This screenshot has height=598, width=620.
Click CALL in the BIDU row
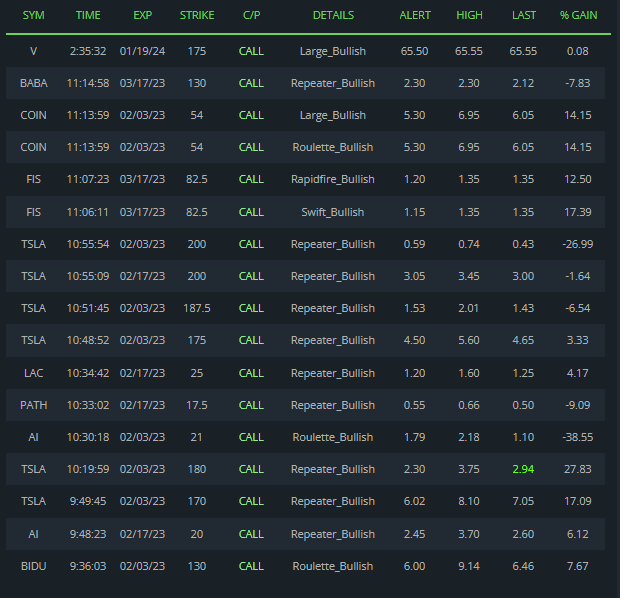pyautogui.click(x=251, y=566)
